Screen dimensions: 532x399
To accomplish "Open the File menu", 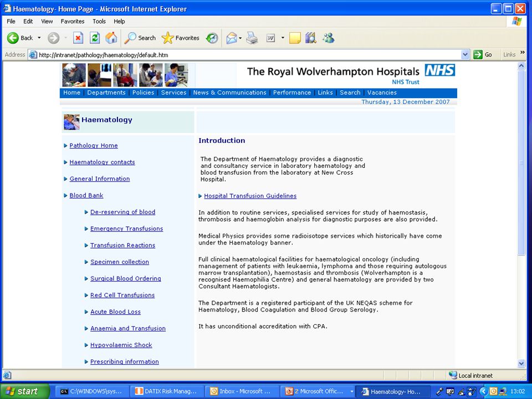I will tap(11, 22).
